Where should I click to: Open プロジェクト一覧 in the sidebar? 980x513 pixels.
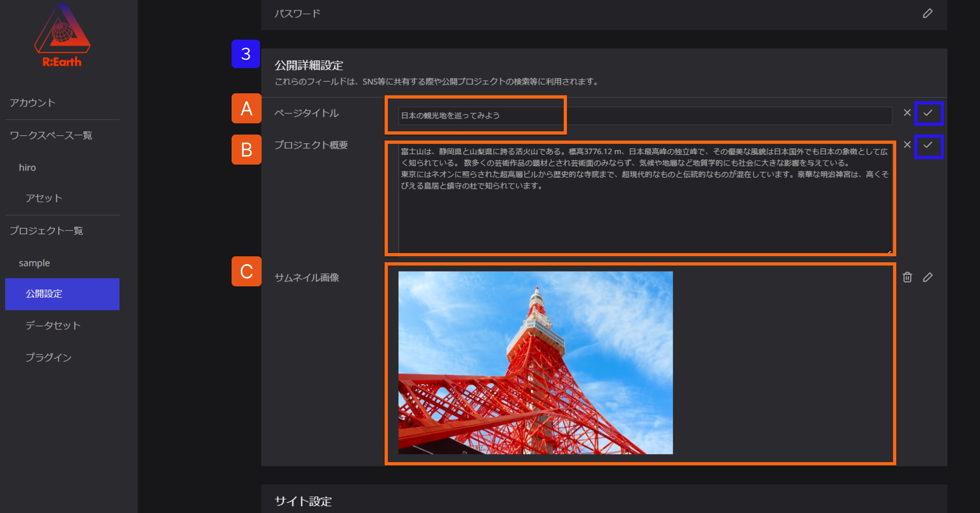point(46,231)
